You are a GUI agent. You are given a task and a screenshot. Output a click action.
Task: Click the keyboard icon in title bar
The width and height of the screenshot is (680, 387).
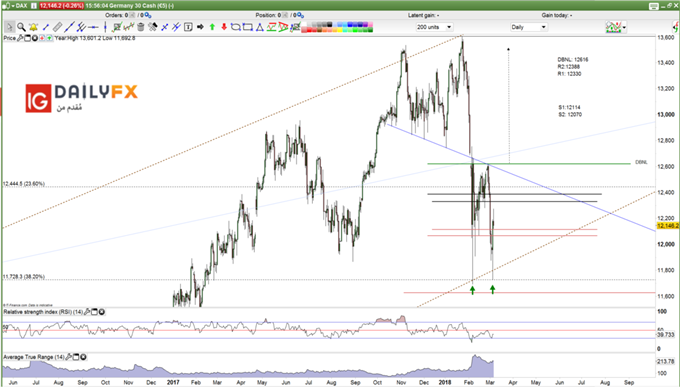coord(654,6)
